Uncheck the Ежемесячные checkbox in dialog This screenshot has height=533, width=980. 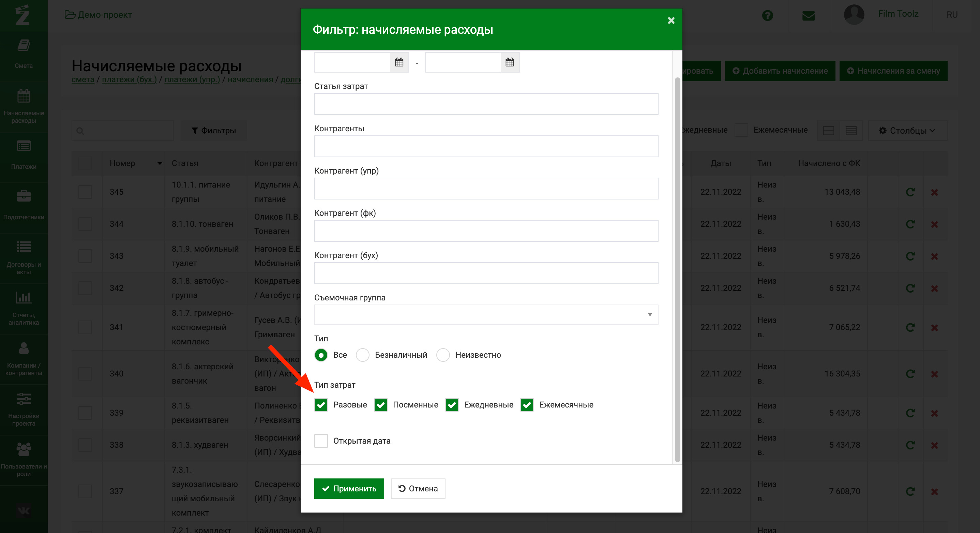[527, 405]
